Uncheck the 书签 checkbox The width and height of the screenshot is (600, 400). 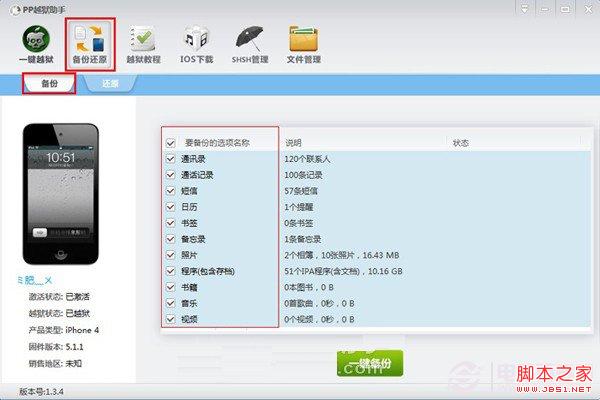[171, 223]
